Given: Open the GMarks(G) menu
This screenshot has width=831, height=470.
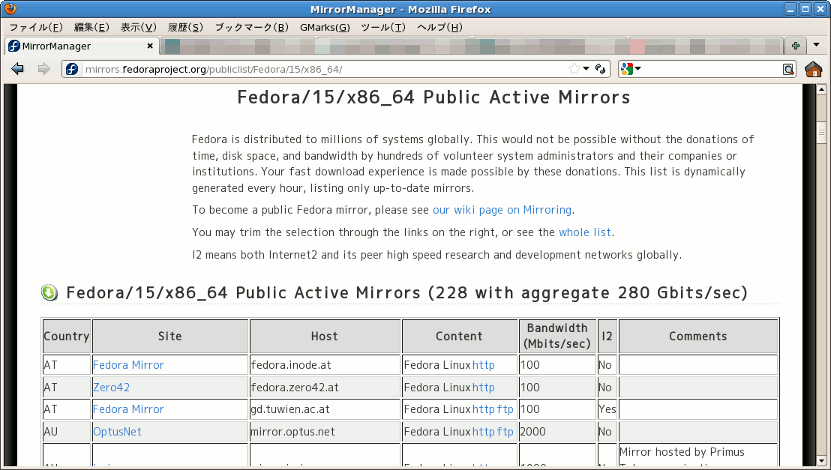Looking at the screenshot, I should click(x=325, y=27).
